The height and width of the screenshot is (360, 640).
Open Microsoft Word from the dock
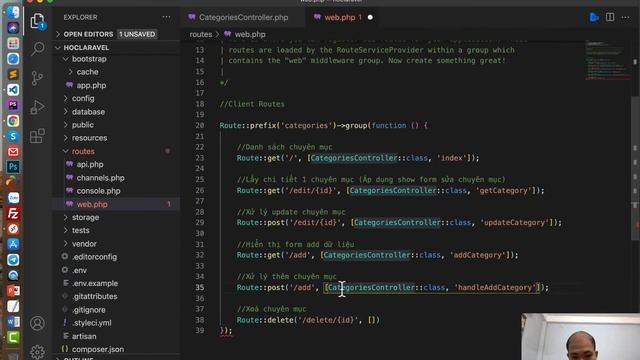13,322
